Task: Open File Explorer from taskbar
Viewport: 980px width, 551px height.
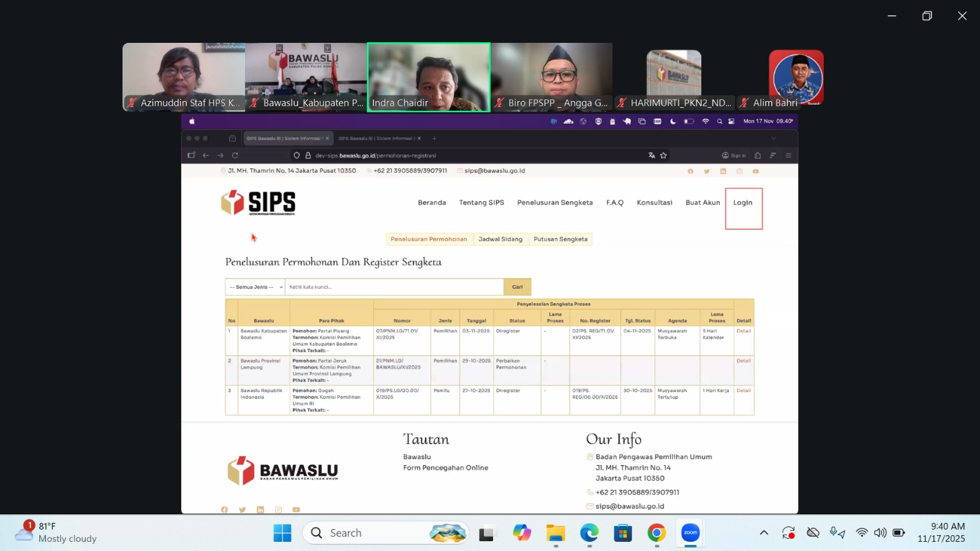Action: [x=556, y=533]
